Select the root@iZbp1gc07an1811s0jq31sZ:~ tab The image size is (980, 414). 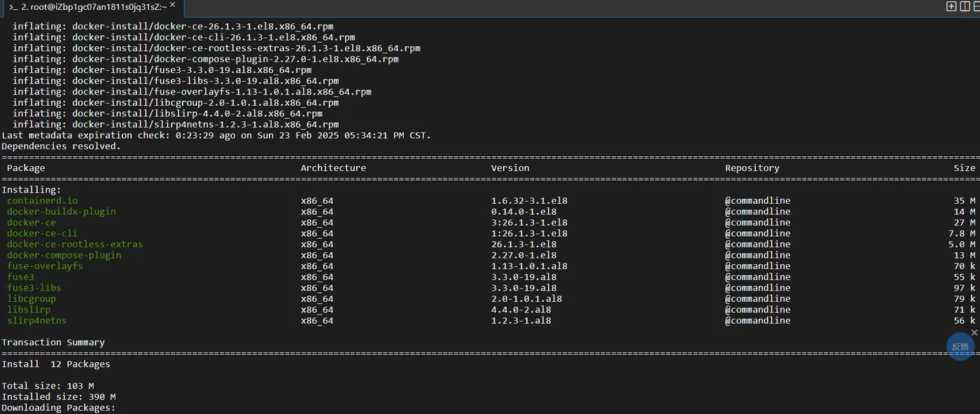pos(92,8)
